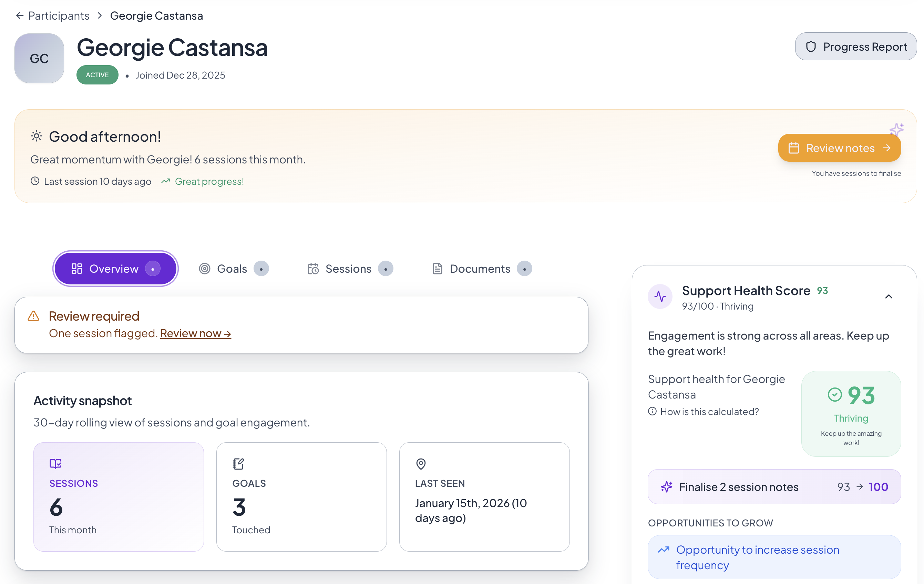Click the warning triangle in Review required
Viewport: 924px width, 584px height.
click(34, 316)
